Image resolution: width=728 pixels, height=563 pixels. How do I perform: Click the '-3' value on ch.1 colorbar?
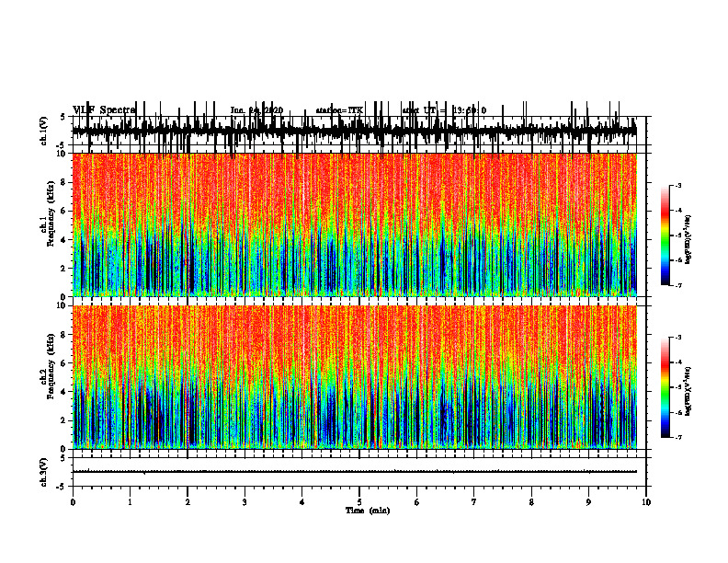coord(677,185)
